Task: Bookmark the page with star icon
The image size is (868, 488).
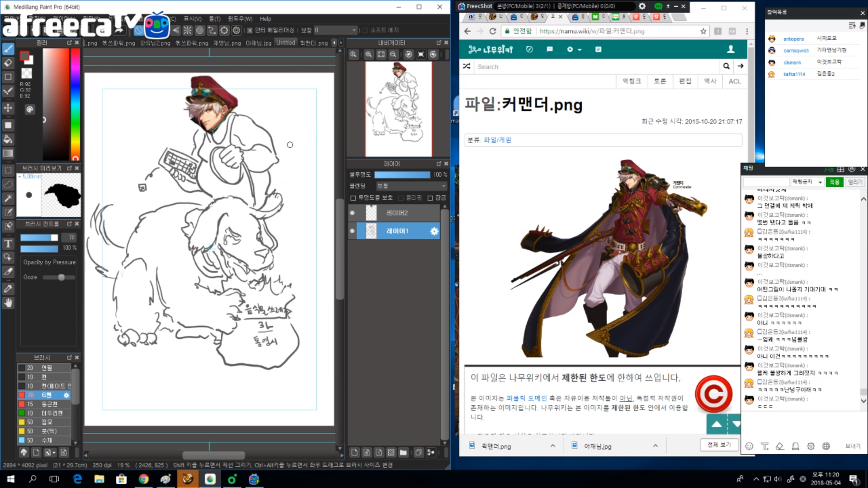Action: [703, 31]
